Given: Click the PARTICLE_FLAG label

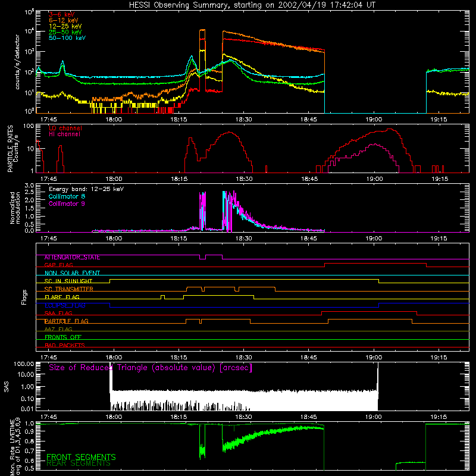Looking at the screenshot, I should [x=67, y=321].
